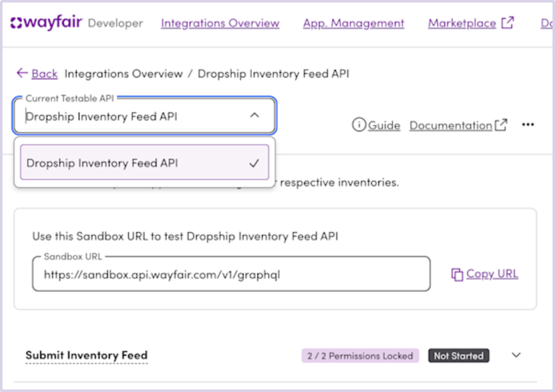The width and height of the screenshot is (555, 392).
Task: Select Dropship Inventory Feed API option
Action: (x=102, y=163)
